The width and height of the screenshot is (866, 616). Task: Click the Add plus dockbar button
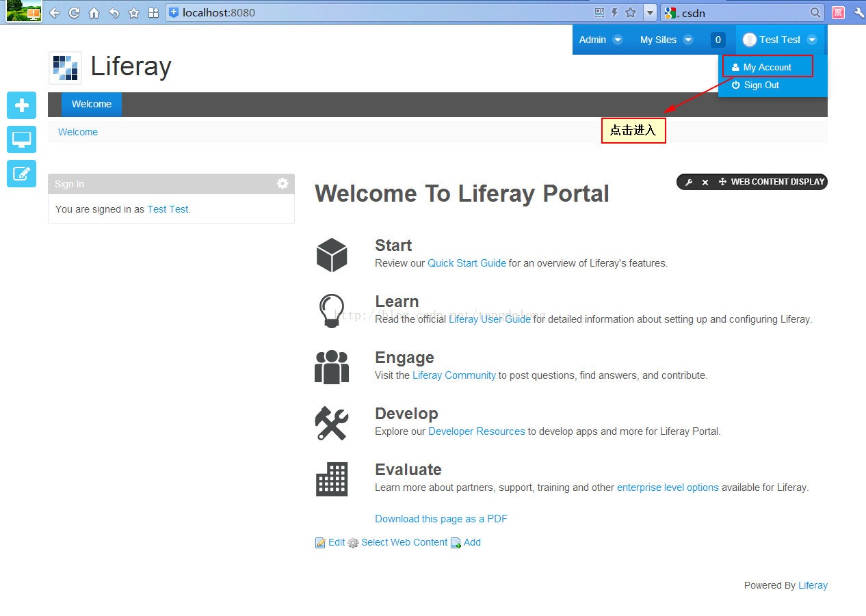(21, 105)
